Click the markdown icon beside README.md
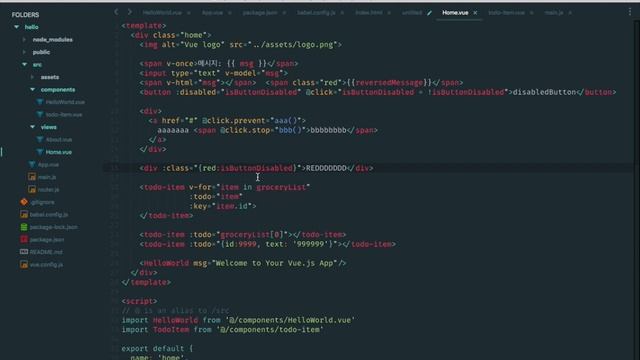The height and width of the screenshot is (360, 640). pyautogui.click(x=24, y=252)
